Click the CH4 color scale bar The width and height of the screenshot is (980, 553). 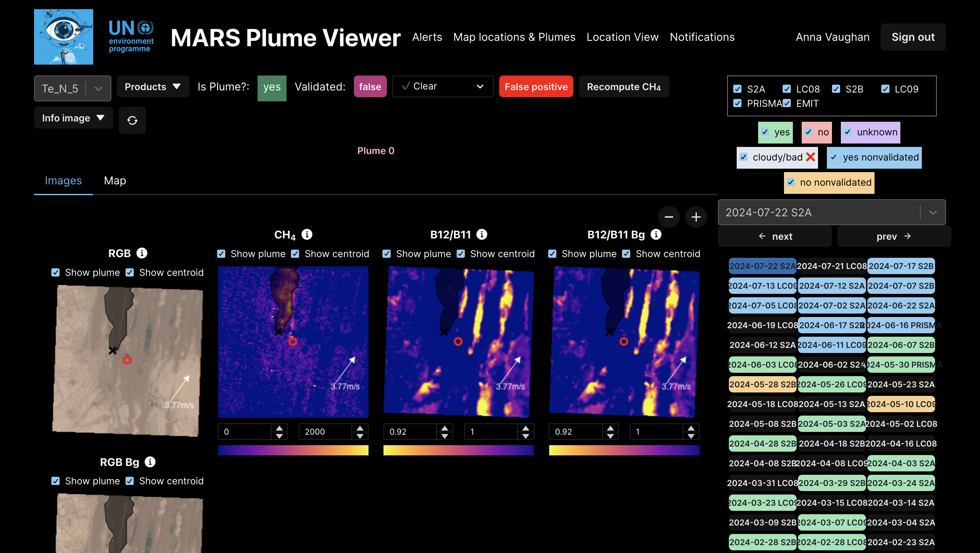(293, 450)
